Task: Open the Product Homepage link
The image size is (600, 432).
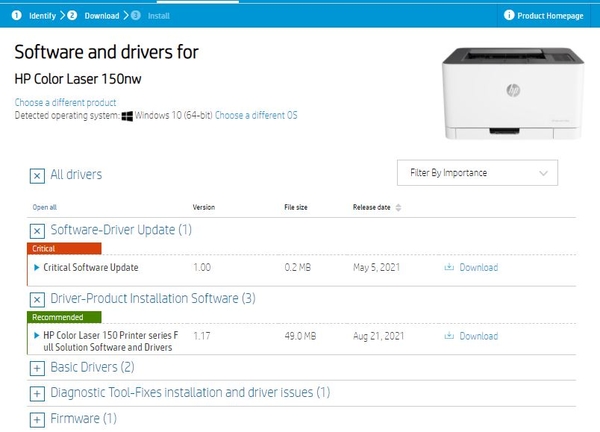Action: click(x=550, y=16)
